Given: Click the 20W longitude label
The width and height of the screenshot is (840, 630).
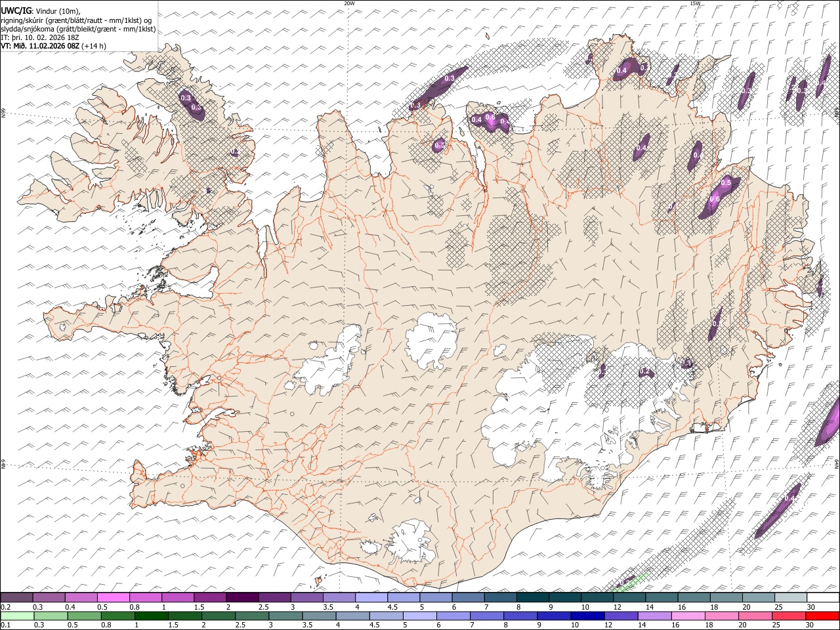Looking at the screenshot, I should (349, 3).
